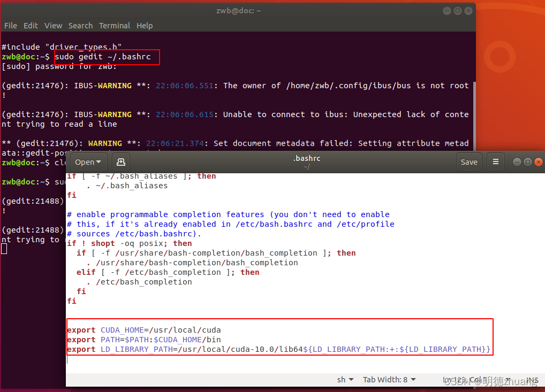The image size is (545, 392).
Task: Place cursor on export CUDA_HOME line
Action: pyautogui.click(x=144, y=330)
